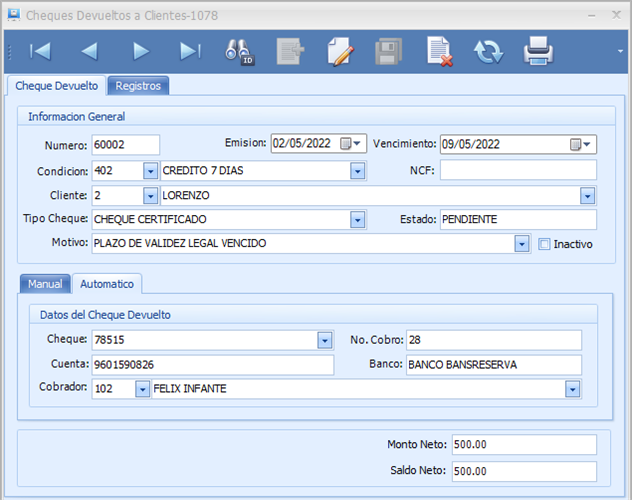
Task: Click the refresh arrows icon
Action: pos(489,51)
